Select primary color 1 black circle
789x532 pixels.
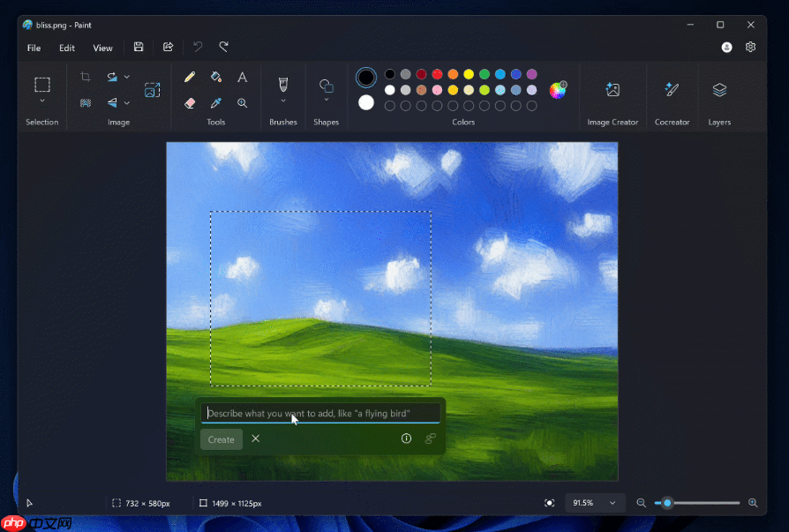[366, 78]
